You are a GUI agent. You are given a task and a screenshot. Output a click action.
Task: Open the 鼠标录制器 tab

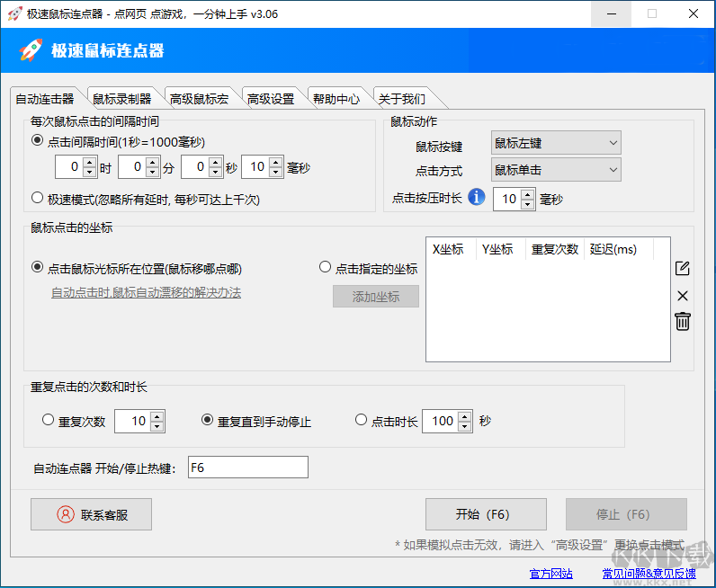[x=122, y=99]
